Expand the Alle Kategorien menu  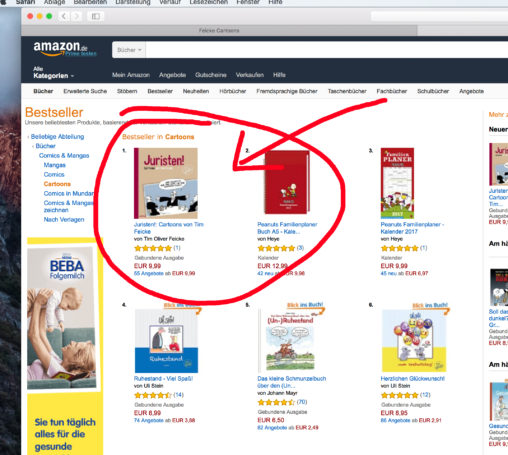point(53,72)
